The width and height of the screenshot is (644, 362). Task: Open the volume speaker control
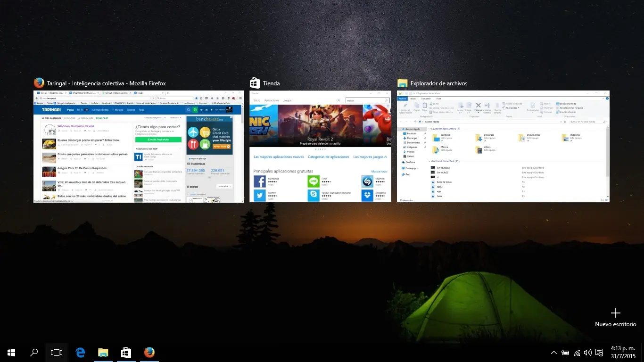pyautogui.click(x=587, y=352)
